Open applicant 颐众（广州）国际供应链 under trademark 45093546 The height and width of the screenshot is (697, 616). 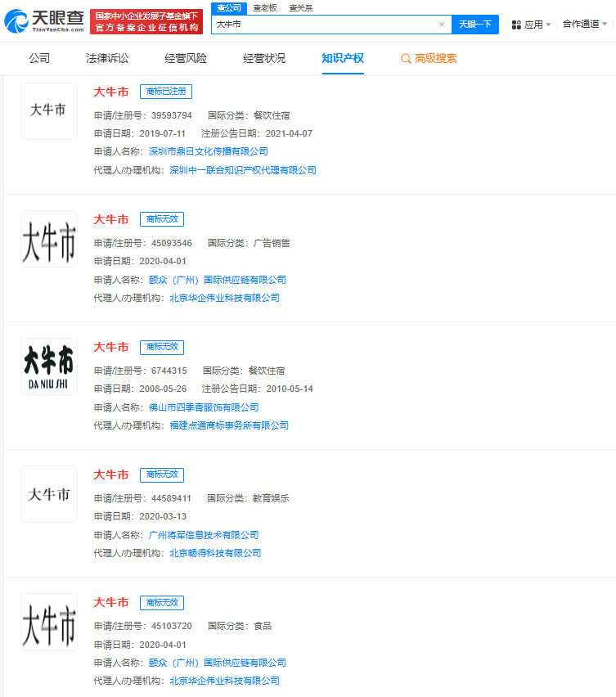218,280
